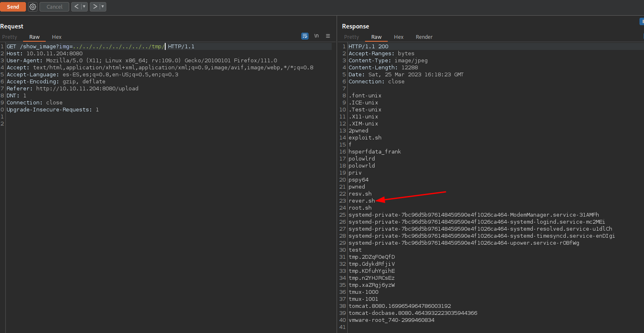
Task: Click the Content-Type: image/jpeg response header
Action: point(388,61)
